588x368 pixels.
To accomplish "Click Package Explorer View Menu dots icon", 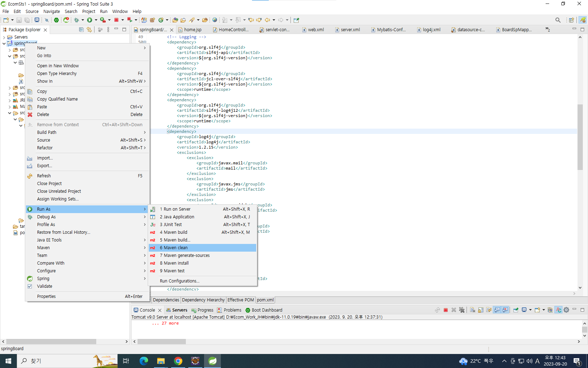I will click(x=108, y=30).
